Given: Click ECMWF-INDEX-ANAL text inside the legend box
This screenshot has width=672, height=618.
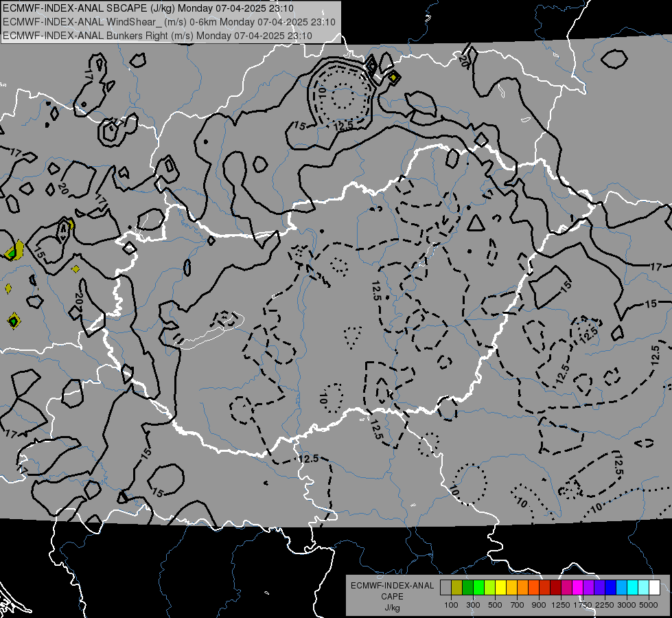Looking at the screenshot, I should 392,586.
